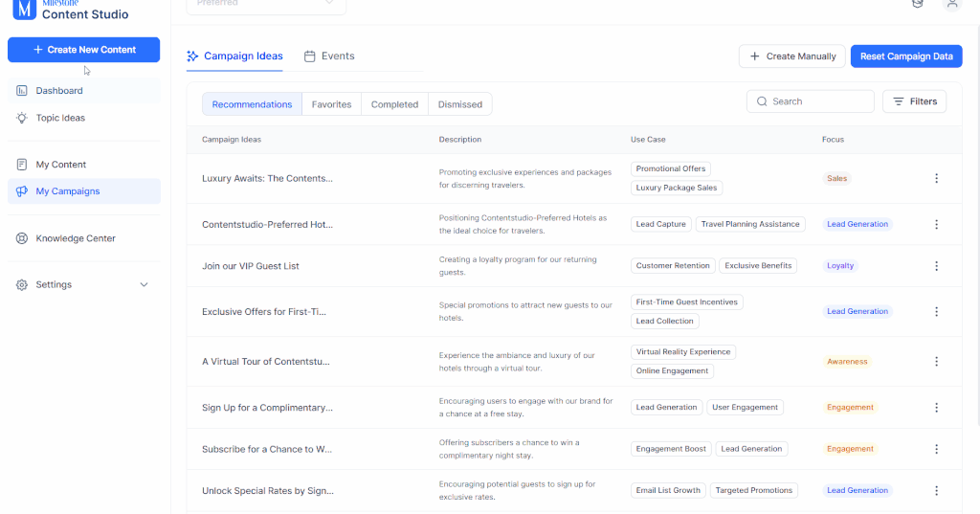
Task: Click campaign 'Join our VIP Guest List'
Action: 250,266
